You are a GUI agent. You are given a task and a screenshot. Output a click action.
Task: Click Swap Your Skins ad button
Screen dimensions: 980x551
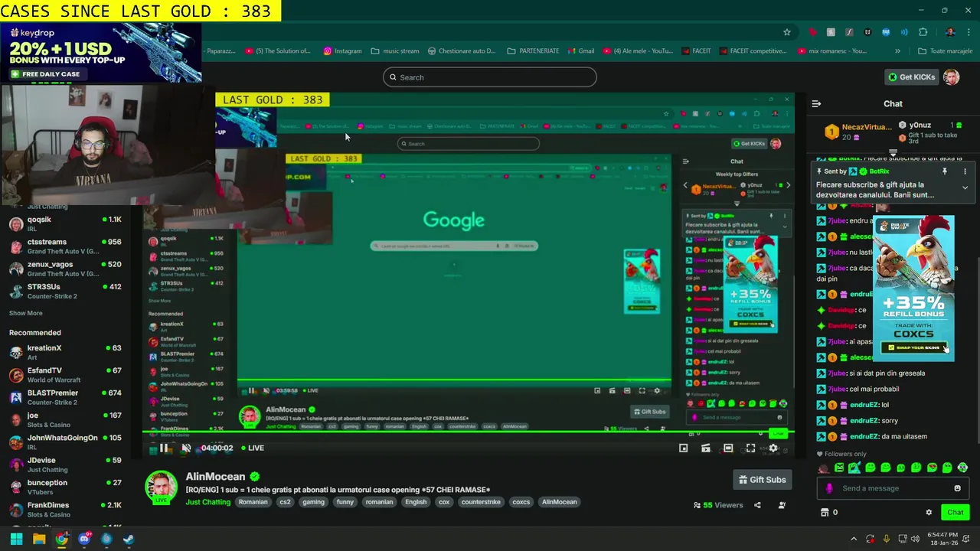point(913,347)
